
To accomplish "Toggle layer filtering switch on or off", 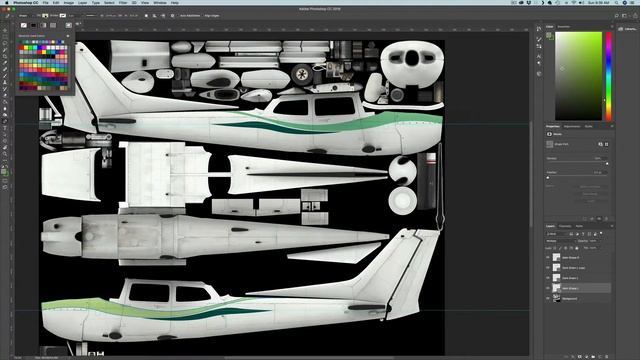I will pyautogui.click(x=601, y=233).
